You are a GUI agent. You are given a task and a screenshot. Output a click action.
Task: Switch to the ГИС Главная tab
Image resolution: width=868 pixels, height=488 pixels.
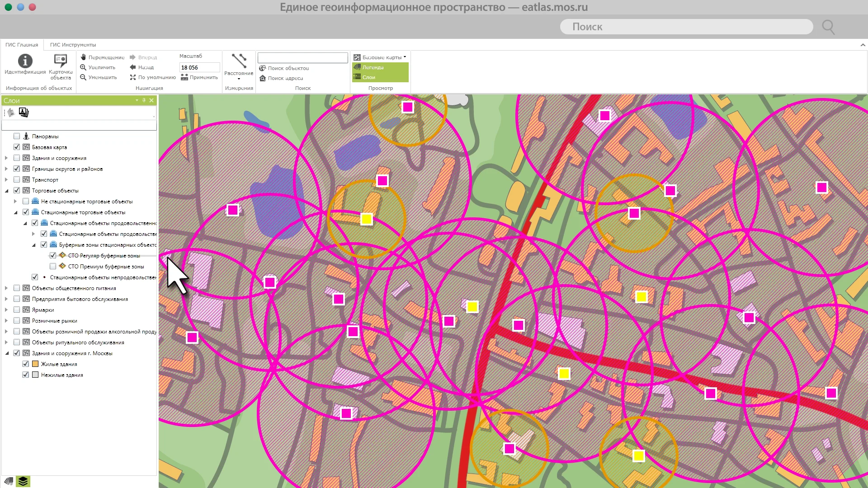22,45
